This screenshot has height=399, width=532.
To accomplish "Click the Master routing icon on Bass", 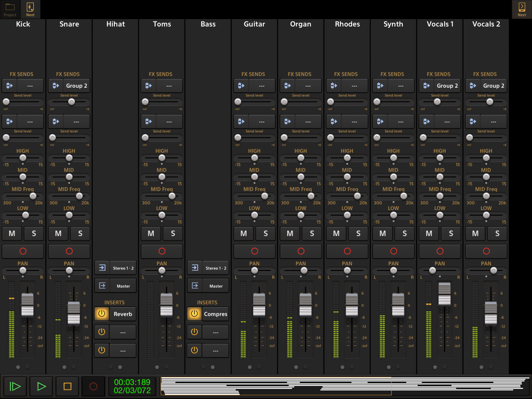I will [x=195, y=286].
